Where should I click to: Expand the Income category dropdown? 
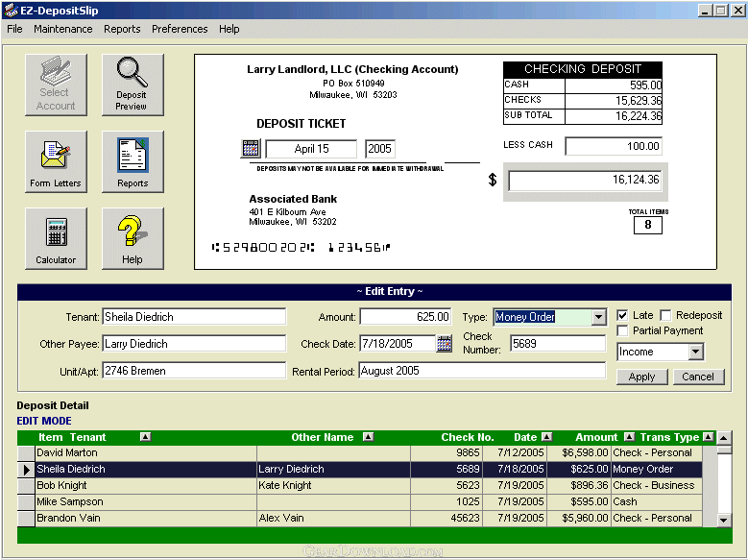tap(695, 352)
